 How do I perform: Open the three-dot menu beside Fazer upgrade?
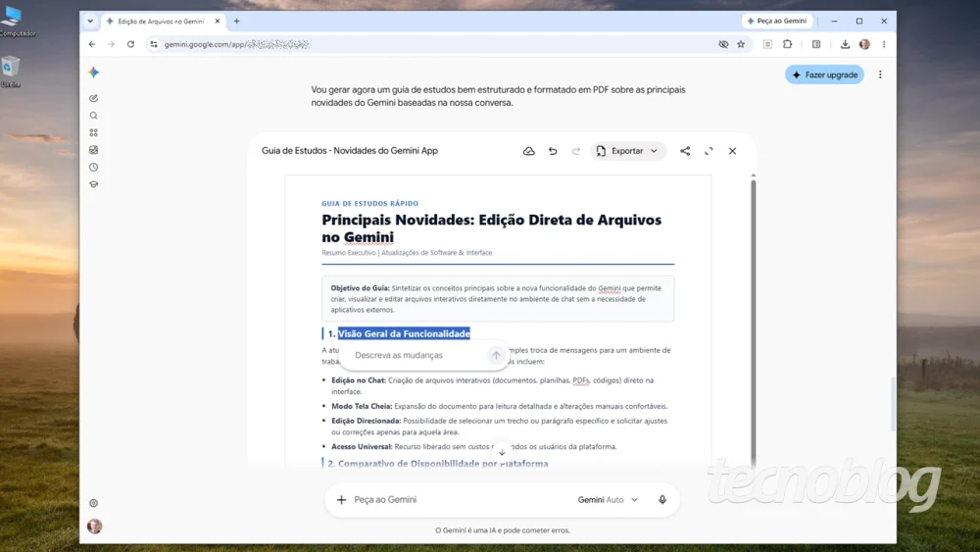(881, 75)
